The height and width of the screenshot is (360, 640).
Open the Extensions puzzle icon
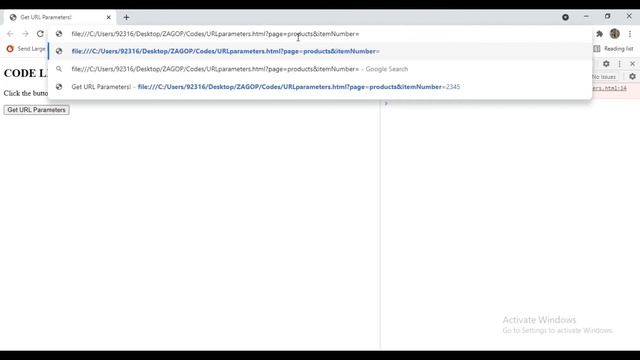[600, 34]
